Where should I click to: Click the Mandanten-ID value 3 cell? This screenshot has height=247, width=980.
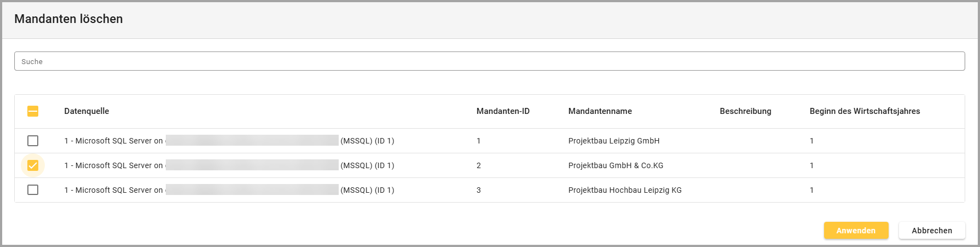(479, 190)
